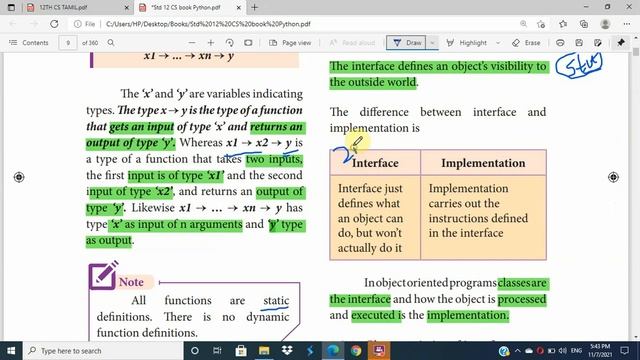640x360 pixels.
Task: Click the 'Note' heading
Action: 131,282
